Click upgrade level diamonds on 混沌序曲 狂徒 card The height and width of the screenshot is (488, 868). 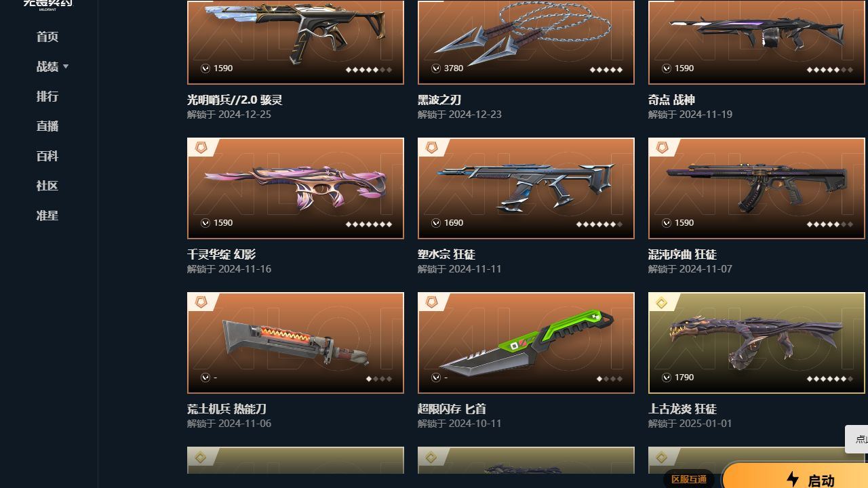(829, 224)
